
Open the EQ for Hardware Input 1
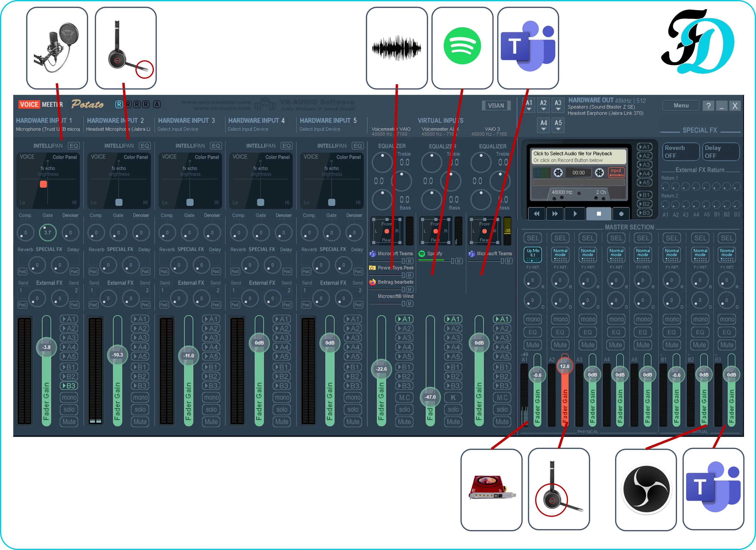pyautogui.click(x=73, y=146)
